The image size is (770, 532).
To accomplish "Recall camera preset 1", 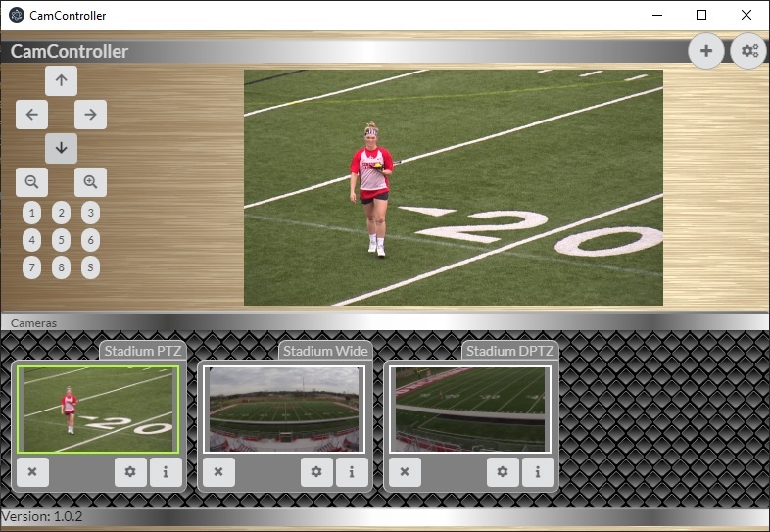I will pyautogui.click(x=32, y=213).
